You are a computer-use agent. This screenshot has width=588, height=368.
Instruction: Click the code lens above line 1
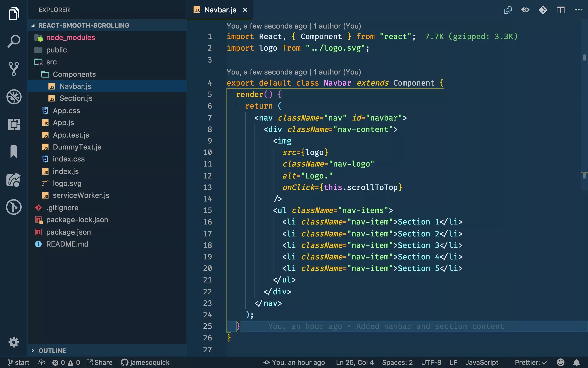pyautogui.click(x=294, y=26)
